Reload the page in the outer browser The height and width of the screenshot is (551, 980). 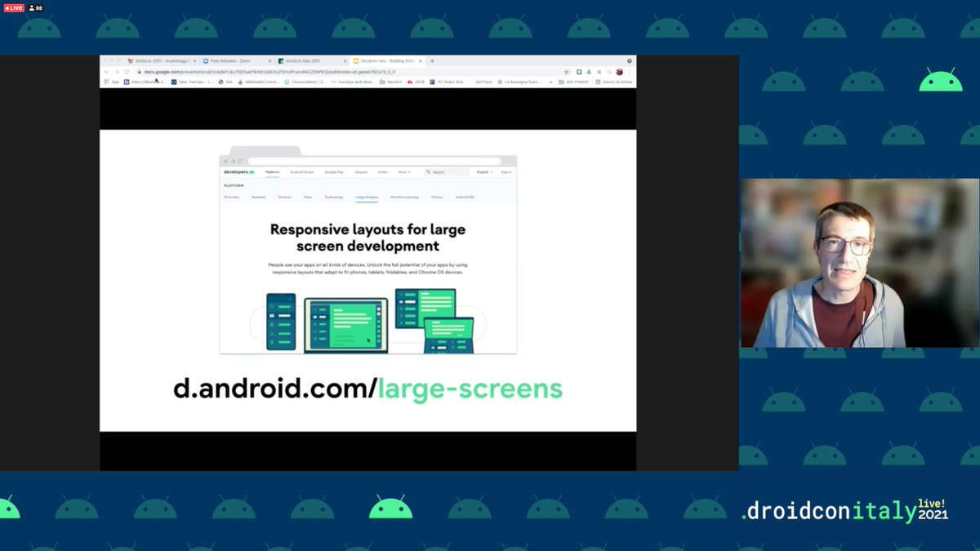127,72
